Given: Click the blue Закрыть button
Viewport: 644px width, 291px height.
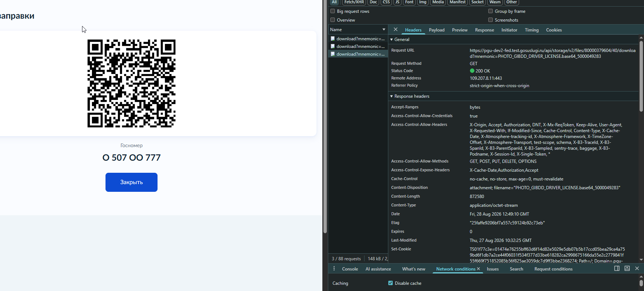Looking at the screenshot, I should pyautogui.click(x=132, y=182).
